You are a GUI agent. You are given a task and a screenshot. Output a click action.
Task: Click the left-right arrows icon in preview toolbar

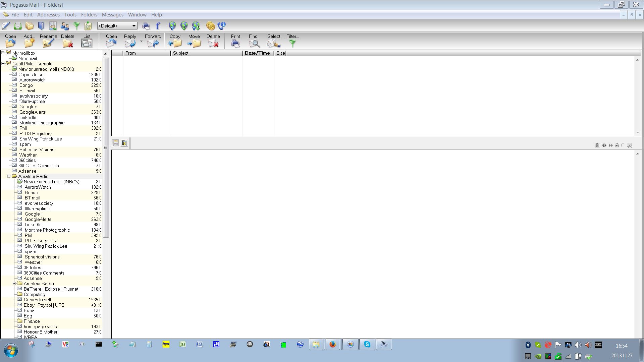(x=604, y=145)
